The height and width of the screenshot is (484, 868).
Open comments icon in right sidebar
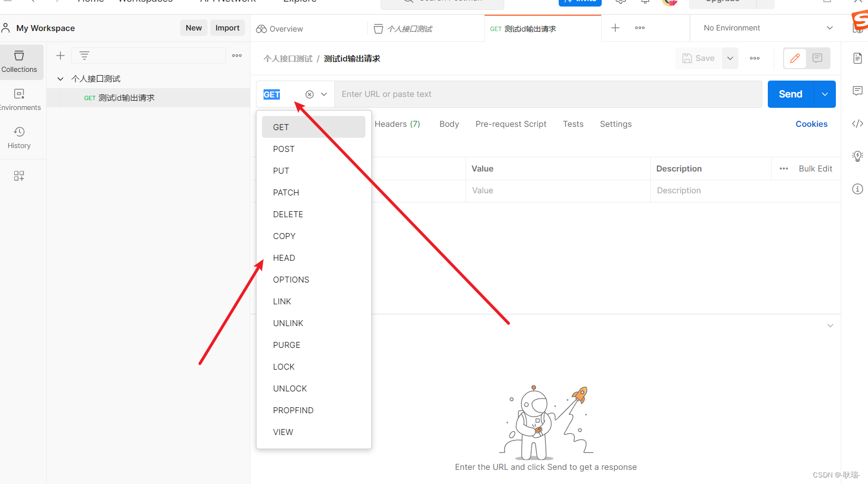pyautogui.click(x=858, y=91)
